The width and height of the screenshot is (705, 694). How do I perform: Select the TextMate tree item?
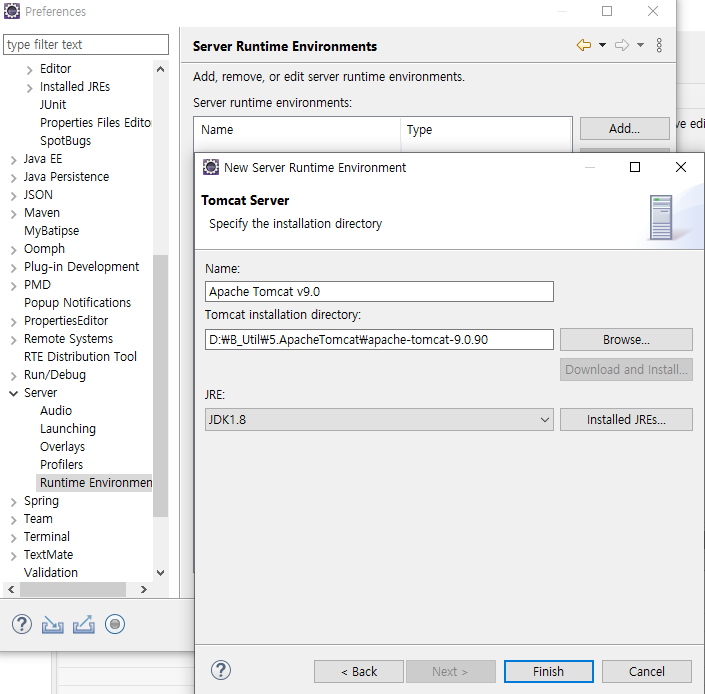(x=49, y=554)
